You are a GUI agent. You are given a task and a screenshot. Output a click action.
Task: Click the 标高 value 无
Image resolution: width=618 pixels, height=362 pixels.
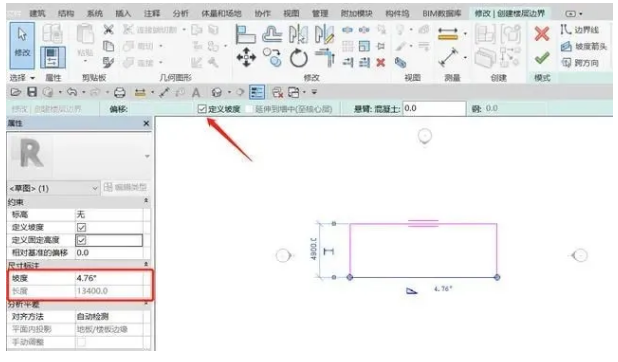pyautogui.click(x=109, y=215)
